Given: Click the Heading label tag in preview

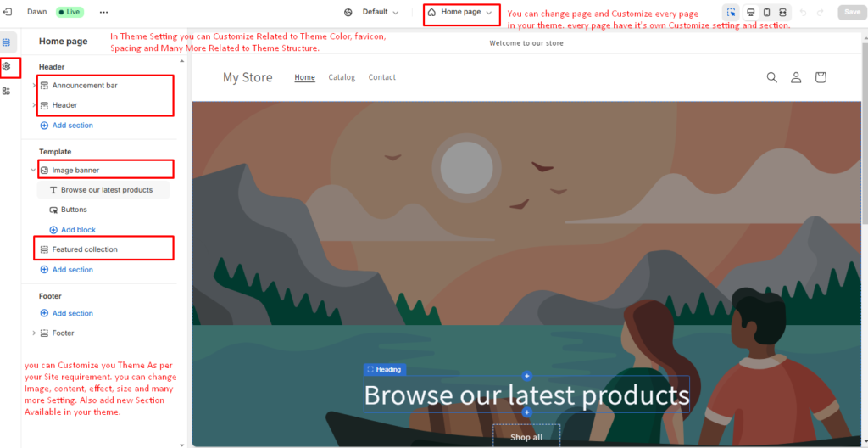Looking at the screenshot, I should [x=385, y=369].
